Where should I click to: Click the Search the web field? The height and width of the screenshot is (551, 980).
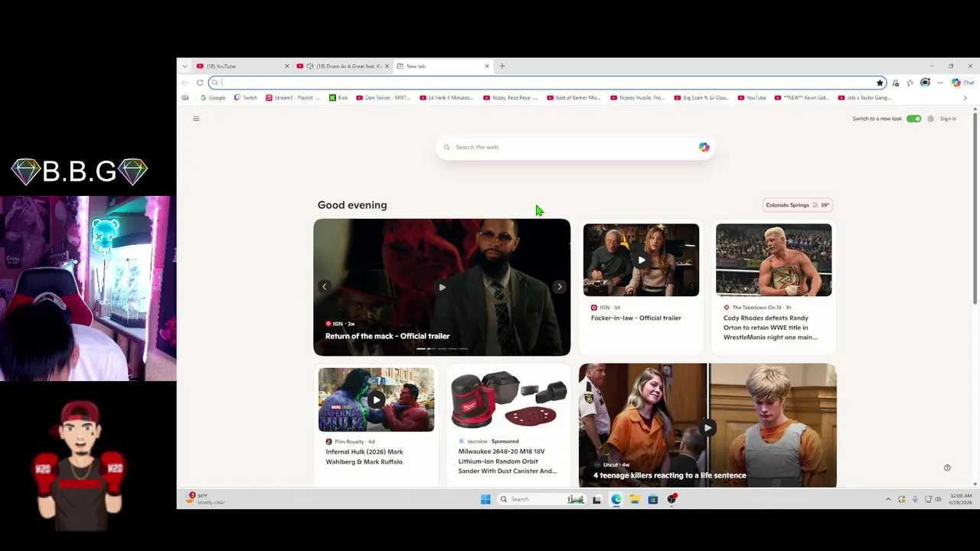click(574, 147)
